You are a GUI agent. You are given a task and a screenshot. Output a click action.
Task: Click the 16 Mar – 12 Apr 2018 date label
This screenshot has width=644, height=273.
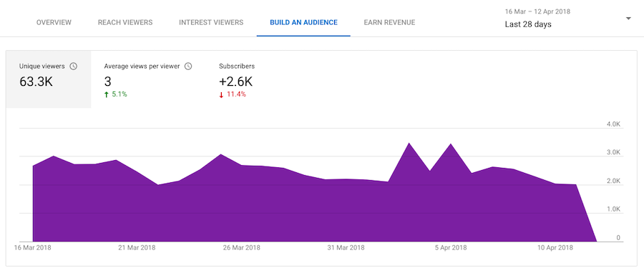[x=537, y=11]
